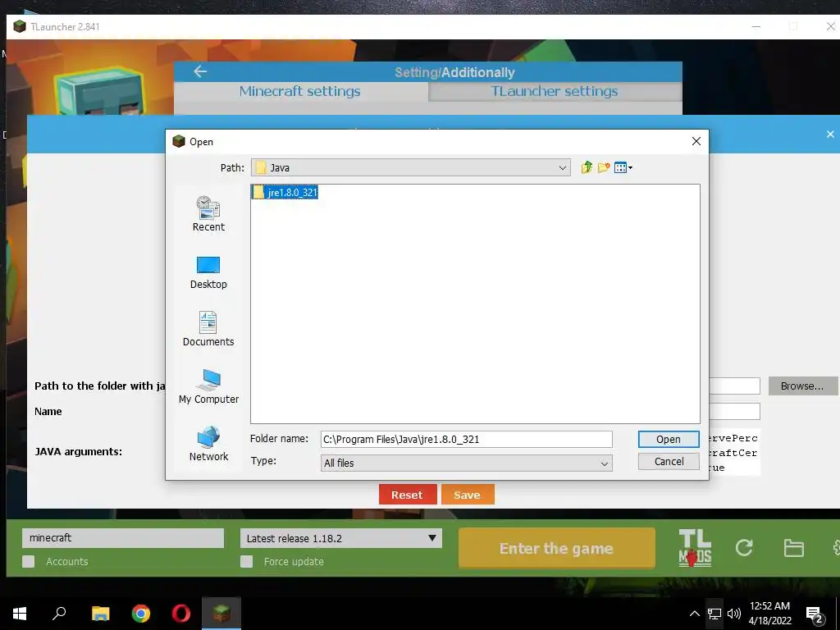Open Network location
Viewport: 840px width, 630px height.
pyautogui.click(x=208, y=444)
